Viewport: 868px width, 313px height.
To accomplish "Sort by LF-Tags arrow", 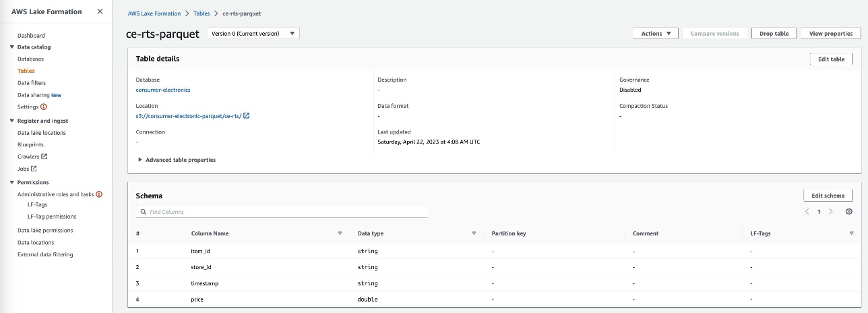I will click(851, 233).
